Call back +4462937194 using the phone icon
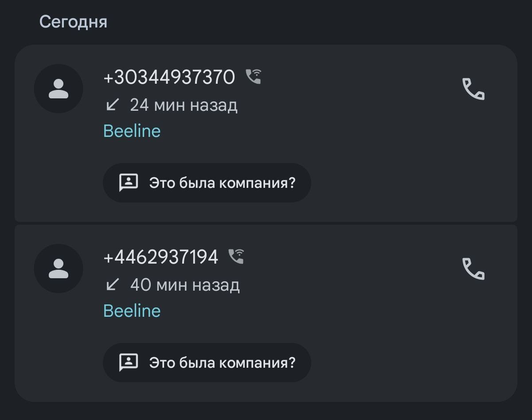Viewport: 532px width, 420px height. (473, 269)
